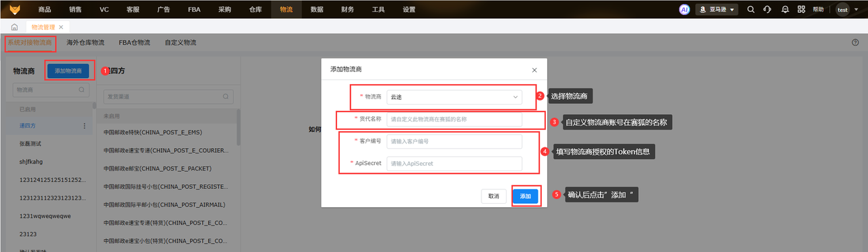Select the 系统对接物流商 tab
This screenshot has width=868, height=252.
(x=29, y=42)
